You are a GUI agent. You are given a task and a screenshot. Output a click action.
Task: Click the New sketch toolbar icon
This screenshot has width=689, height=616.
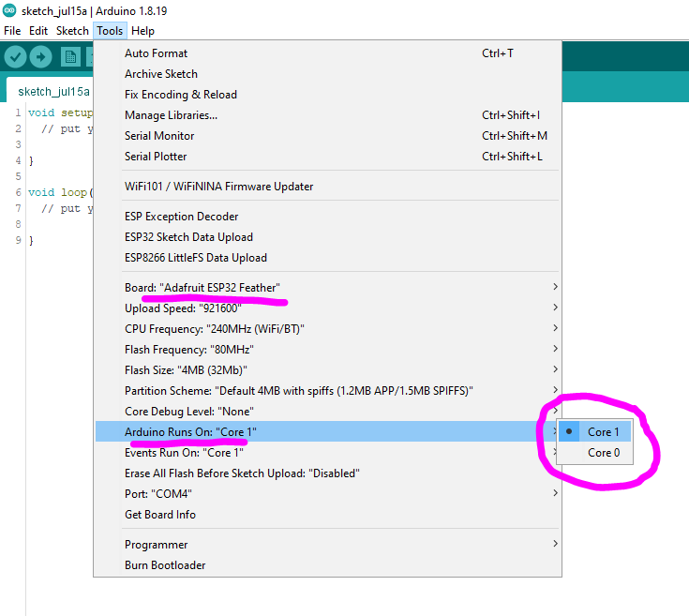(x=70, y=57)
